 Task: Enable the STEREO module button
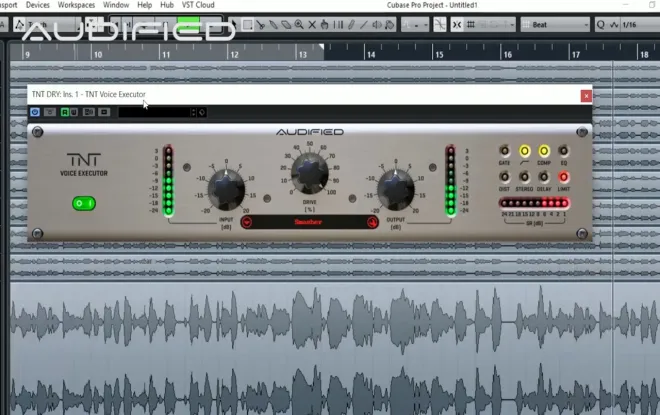(524, 177)
